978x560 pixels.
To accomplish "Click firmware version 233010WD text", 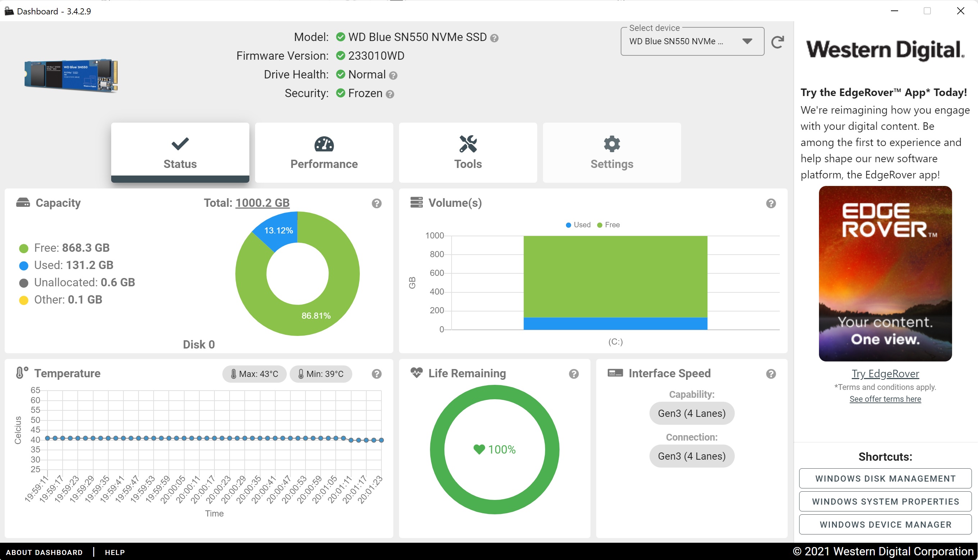I will click(x=376, y=56).
